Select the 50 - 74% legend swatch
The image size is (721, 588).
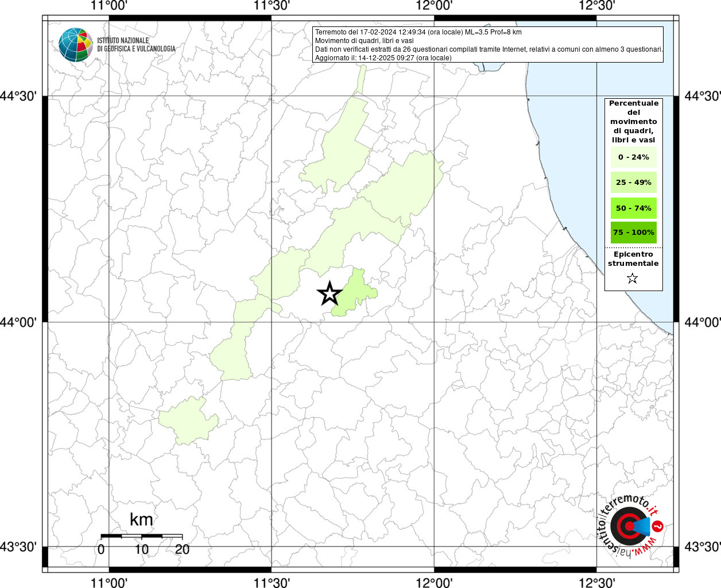click(x=634, y=208)
